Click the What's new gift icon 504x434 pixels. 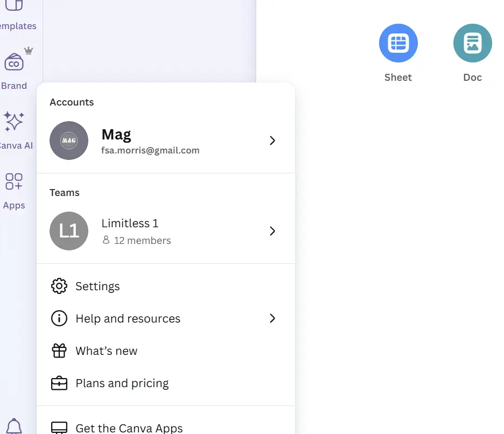pyautogui.click(x=59, y=351)
